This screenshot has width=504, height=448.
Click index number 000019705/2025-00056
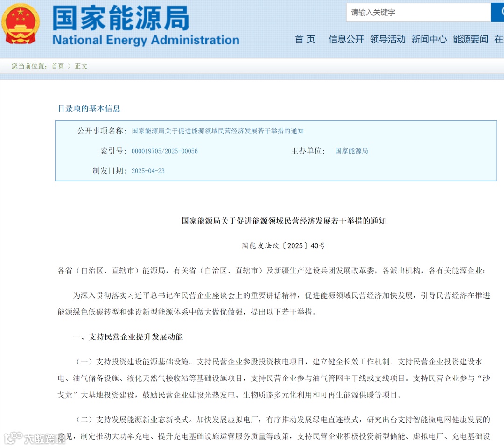click(x=165, y=151)
